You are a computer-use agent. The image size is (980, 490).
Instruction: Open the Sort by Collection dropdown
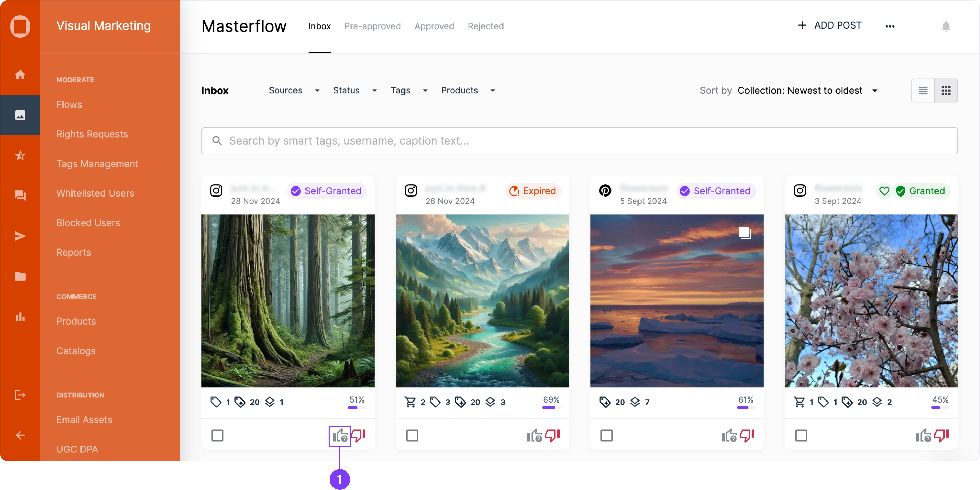[806, 91]
